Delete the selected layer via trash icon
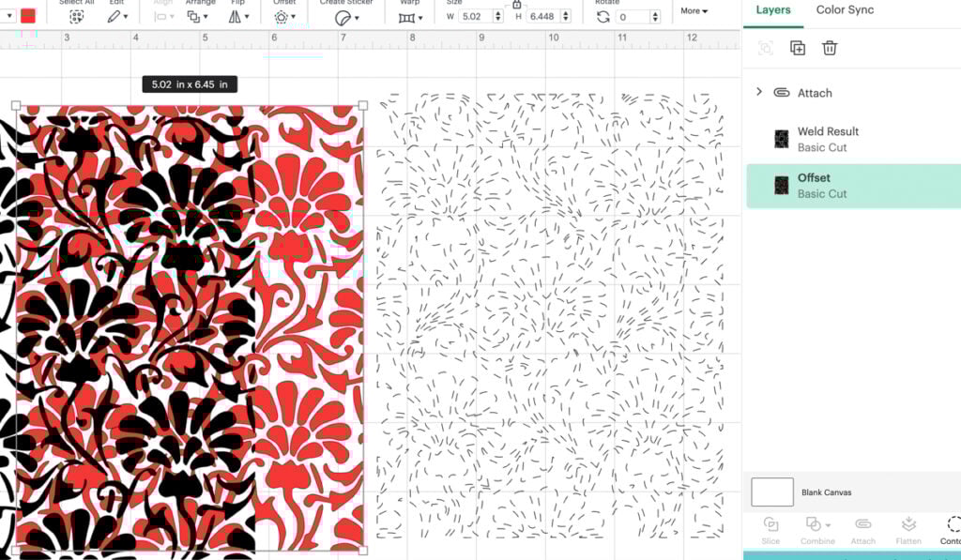961x560 pixels. coord(830,48)
